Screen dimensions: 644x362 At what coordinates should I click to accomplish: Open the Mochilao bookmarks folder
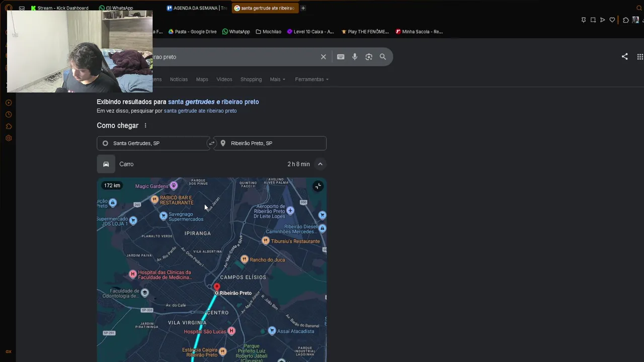pyautogui.click(x=268, y=32)
